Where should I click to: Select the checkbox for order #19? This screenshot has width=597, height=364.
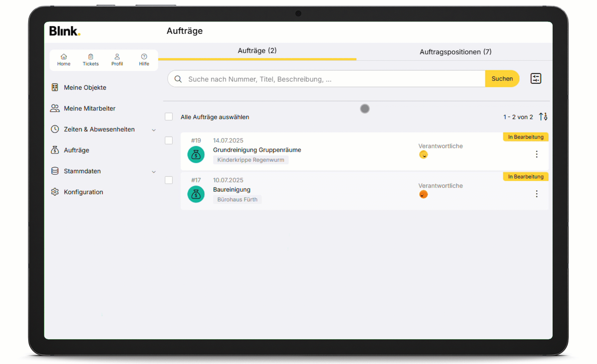click(x=169, y=140)
